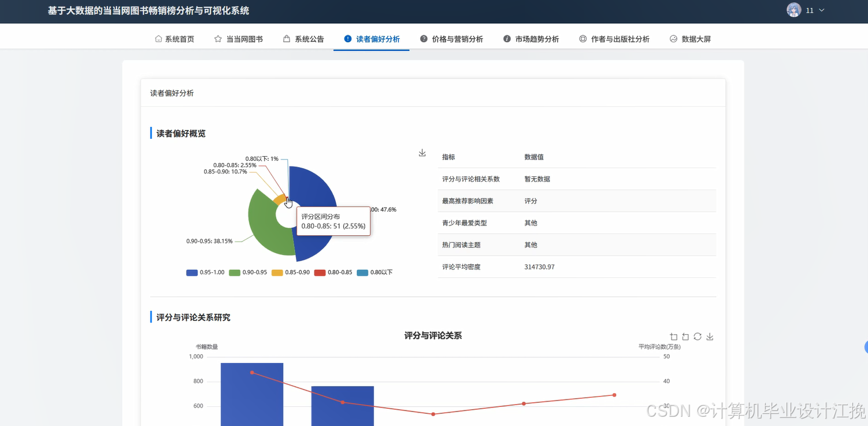This screenshot has height=426, width=868.
Task: Toggle the 0.95-1.00 legend series
Action: [205, 272]
